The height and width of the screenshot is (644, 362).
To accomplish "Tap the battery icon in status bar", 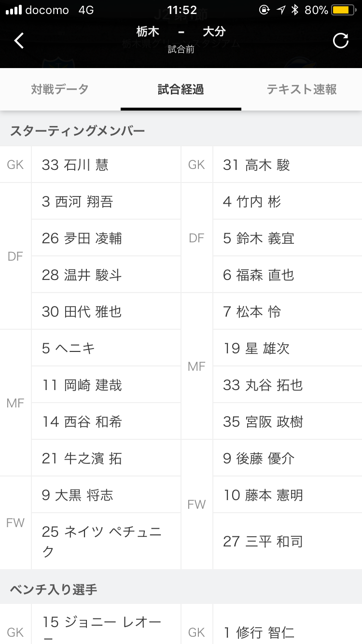I will tap(343, 10).
